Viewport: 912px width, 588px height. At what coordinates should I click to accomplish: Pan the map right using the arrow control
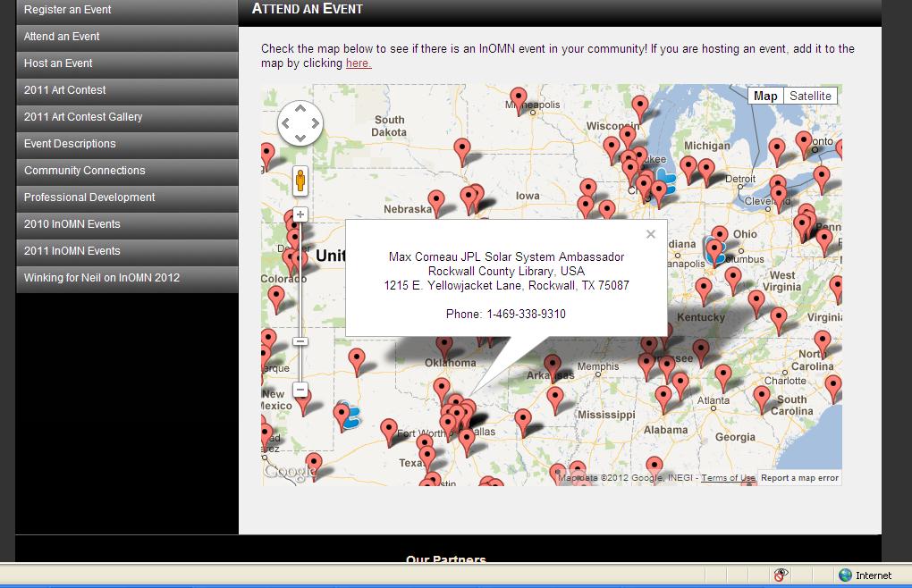click(x=315, y=123)
